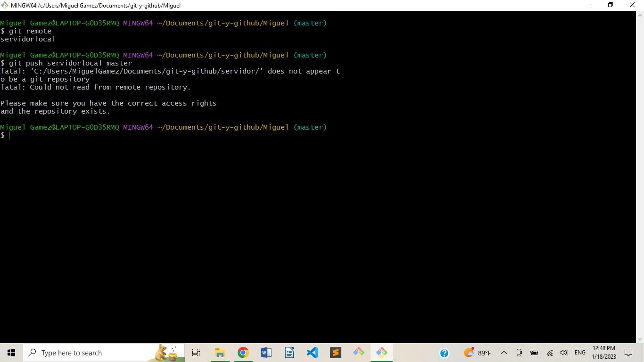Open File Explorer from the taskbar

coord(220,353)
